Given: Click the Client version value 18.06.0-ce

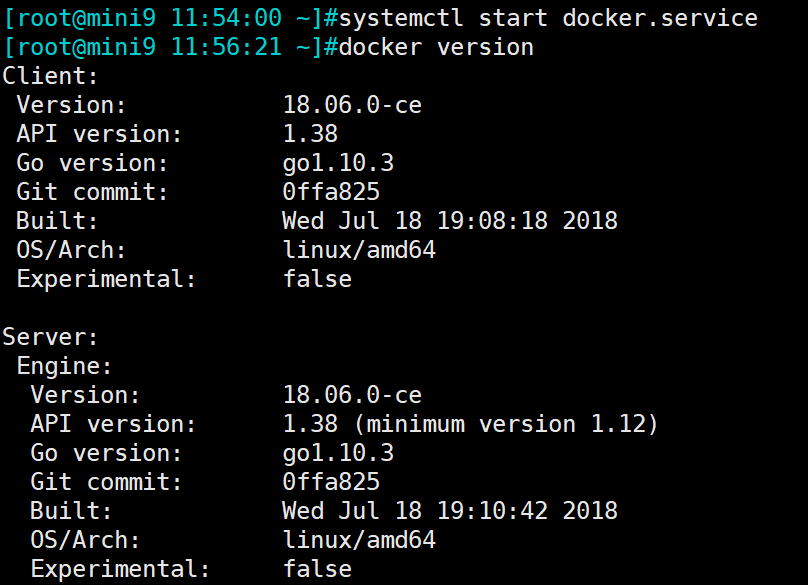Looking at the screenshot, I should coord(352,105).
